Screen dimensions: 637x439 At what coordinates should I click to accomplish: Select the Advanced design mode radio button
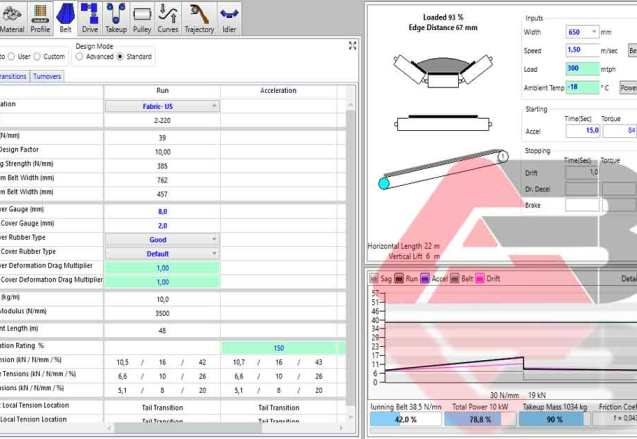[x=81, y=57]
